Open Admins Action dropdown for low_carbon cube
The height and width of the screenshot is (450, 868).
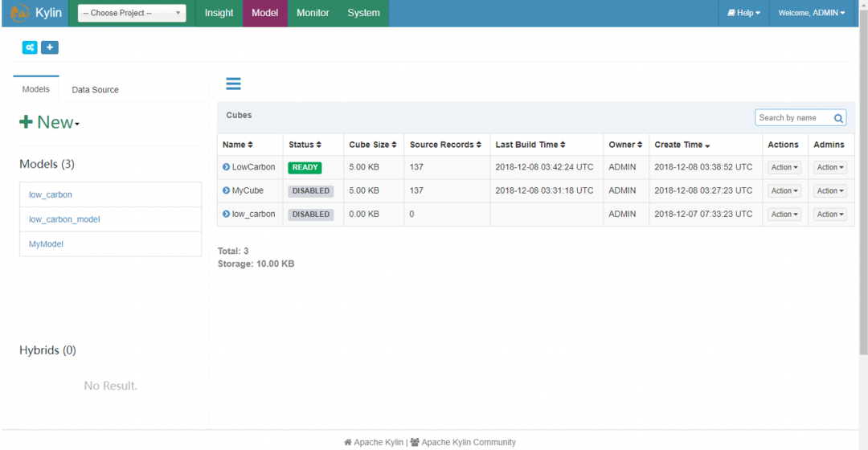pos(830,215)
